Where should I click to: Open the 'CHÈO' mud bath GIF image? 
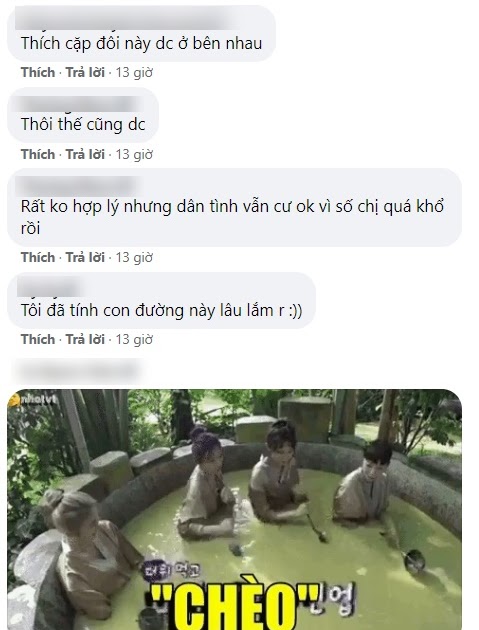coord(235,509)
